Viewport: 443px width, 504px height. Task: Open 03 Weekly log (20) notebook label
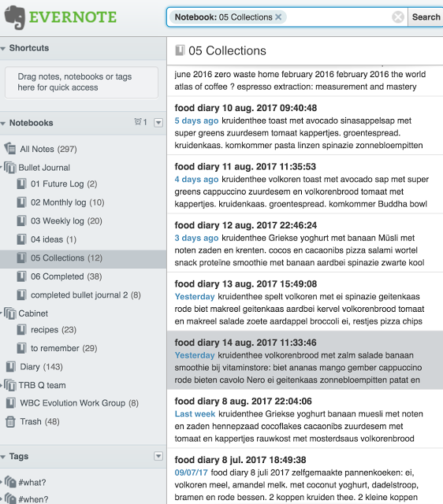(x=66, y=221)
